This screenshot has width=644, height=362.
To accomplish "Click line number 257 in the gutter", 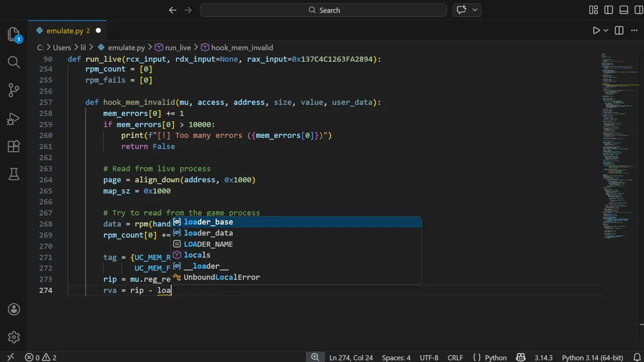I will click(45, 102).
